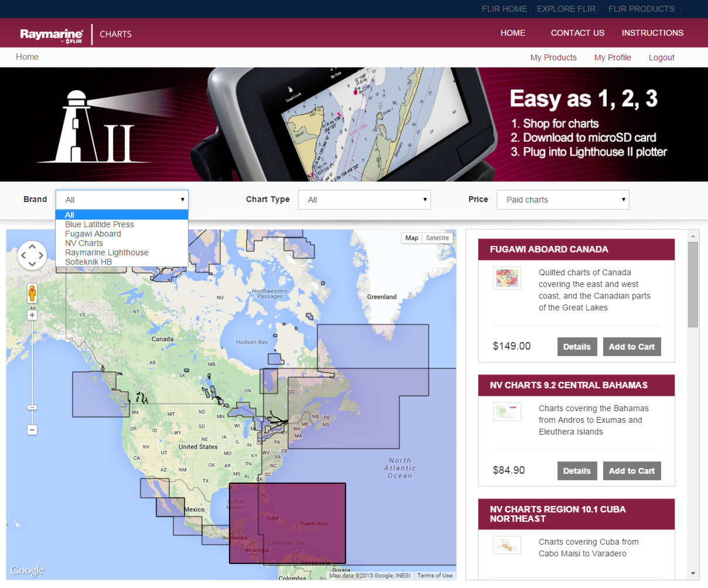Image resolution: width=708 pixels, height=588 pixels.
Task: Click the map zoom slider handle
Action: [x=32, y=407]
